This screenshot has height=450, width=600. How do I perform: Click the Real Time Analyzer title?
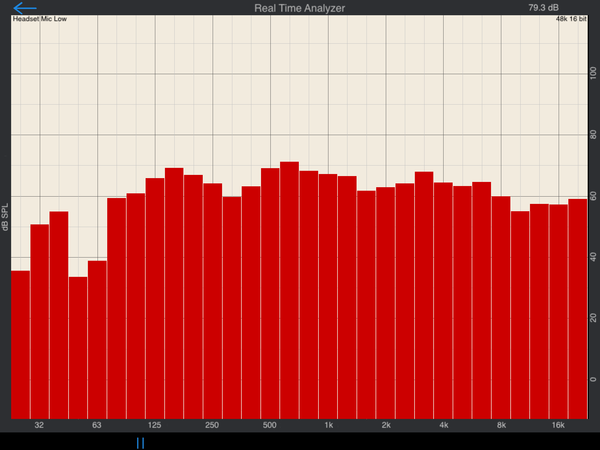tap(300, 8)
